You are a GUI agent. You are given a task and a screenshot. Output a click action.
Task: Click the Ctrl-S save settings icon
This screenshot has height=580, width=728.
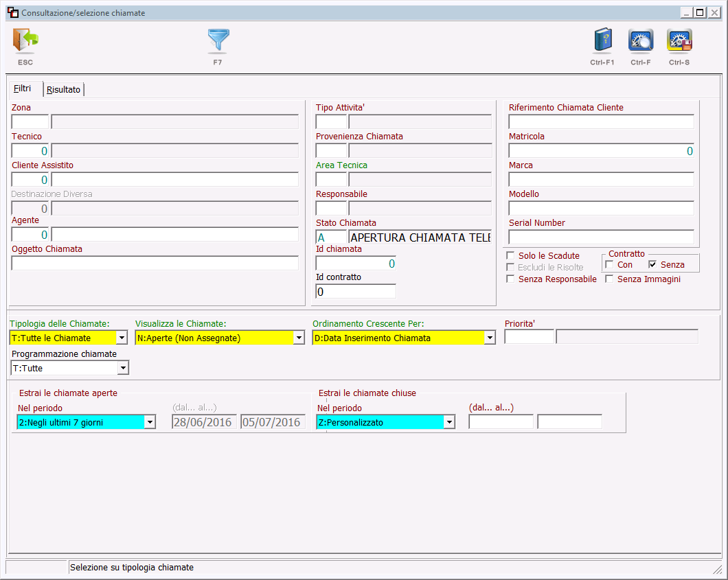point(679,40)
